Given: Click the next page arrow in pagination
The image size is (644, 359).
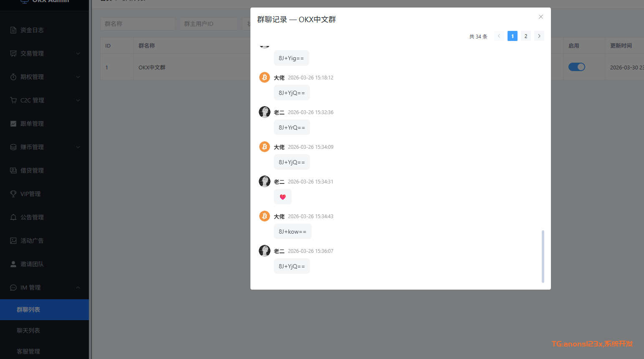Looking at the screenshot, I should pos(539,36).
